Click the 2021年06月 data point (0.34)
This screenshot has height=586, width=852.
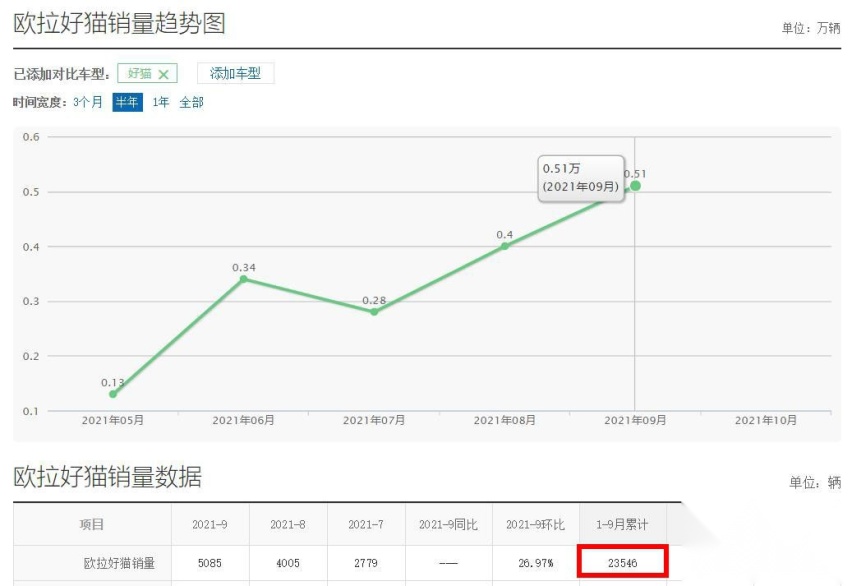pos(243,279)
